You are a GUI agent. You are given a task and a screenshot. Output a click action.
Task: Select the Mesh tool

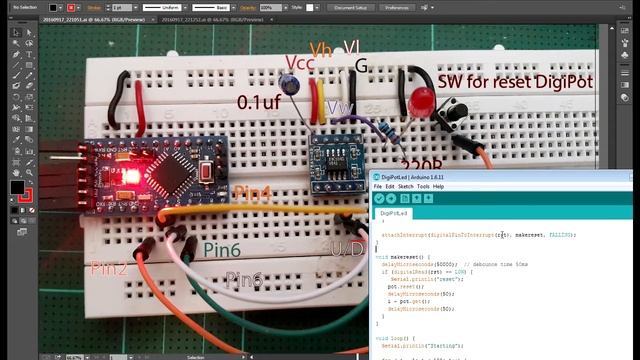click(16, 129)
